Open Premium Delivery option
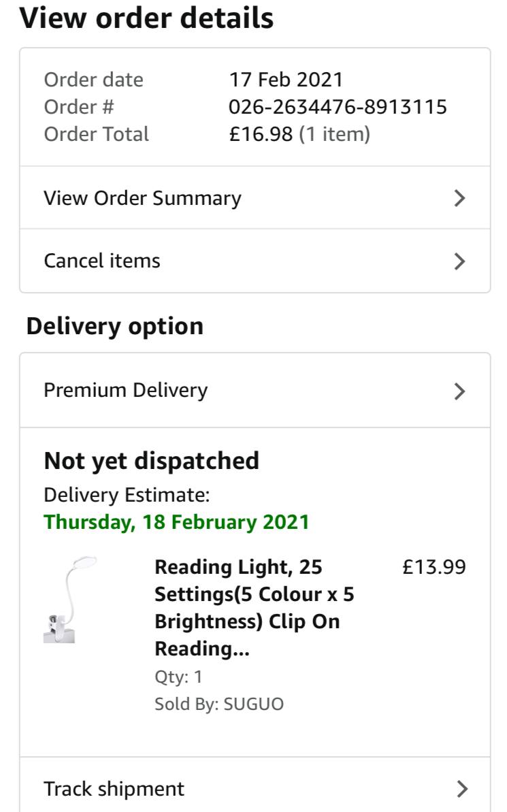The image size is (507, 812). tap(126, 391)
